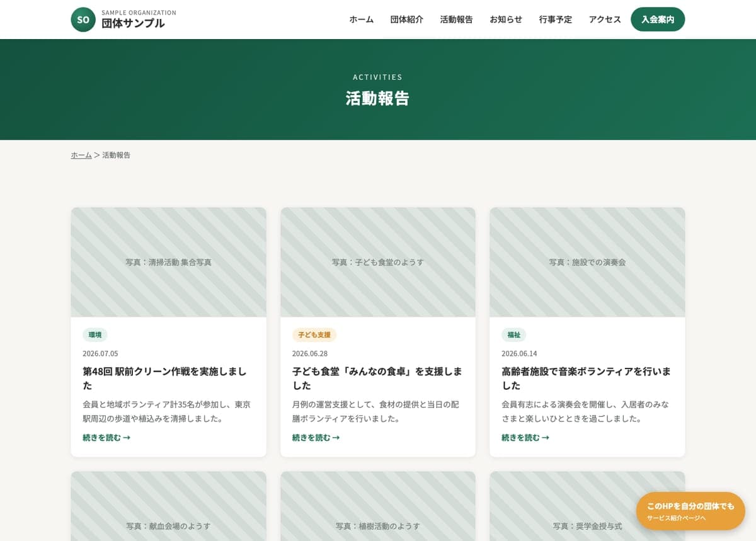
Task: Open お知らせ menu item
Action: point(506,20)
